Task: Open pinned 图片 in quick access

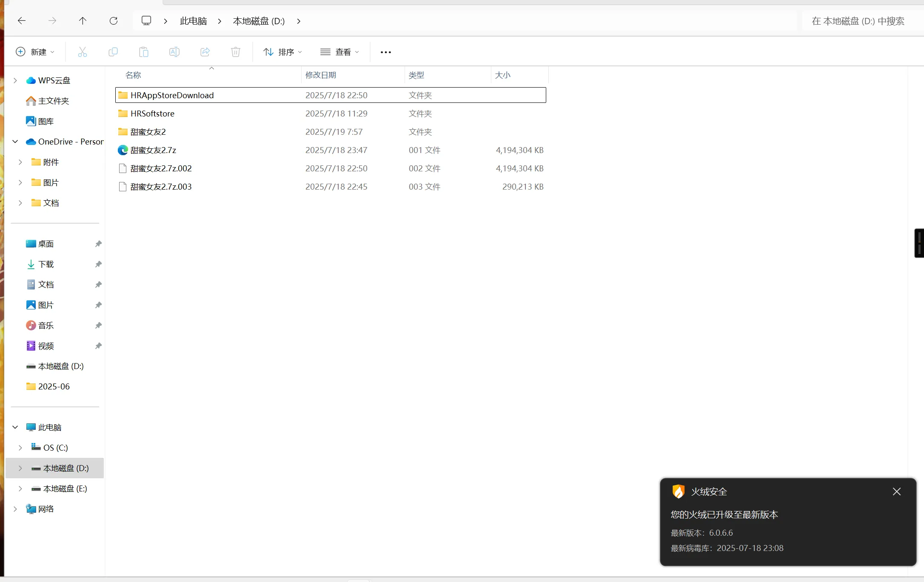Action: tap(40, 305)
